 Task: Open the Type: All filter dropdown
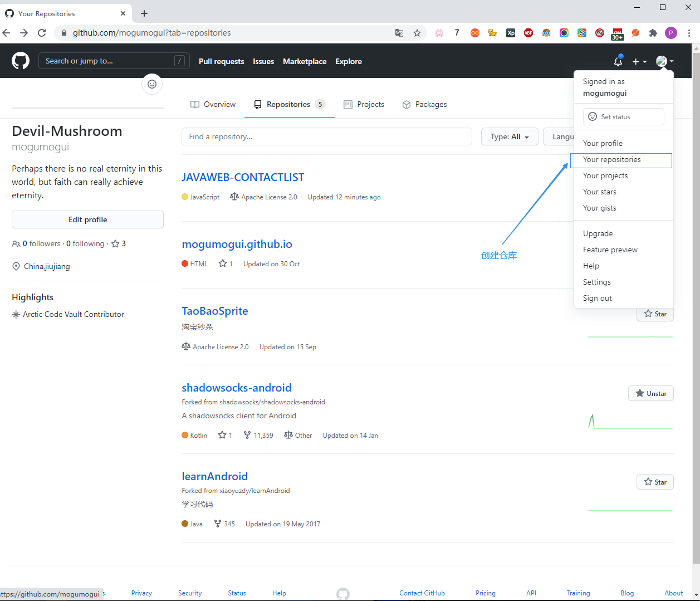pyautogui.click(x=510, y=136)
